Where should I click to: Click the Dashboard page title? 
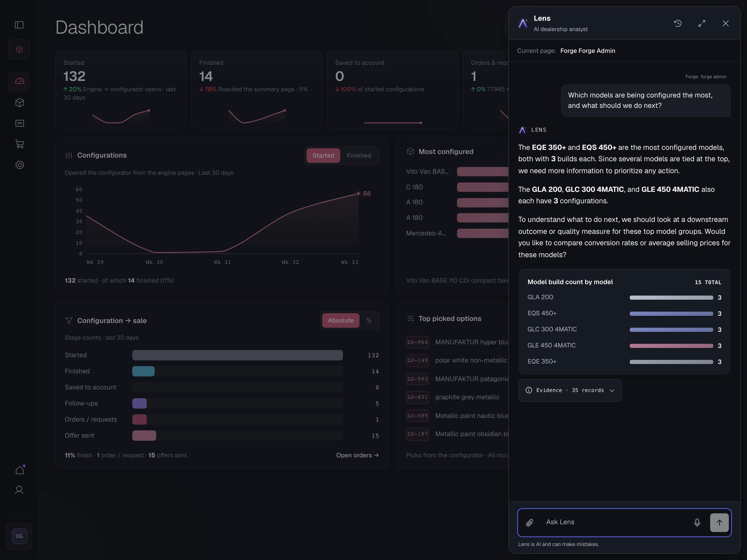click(99, 27)
